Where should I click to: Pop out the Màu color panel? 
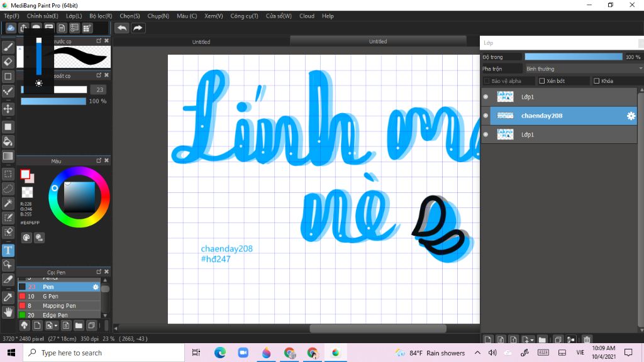[99, 160]
